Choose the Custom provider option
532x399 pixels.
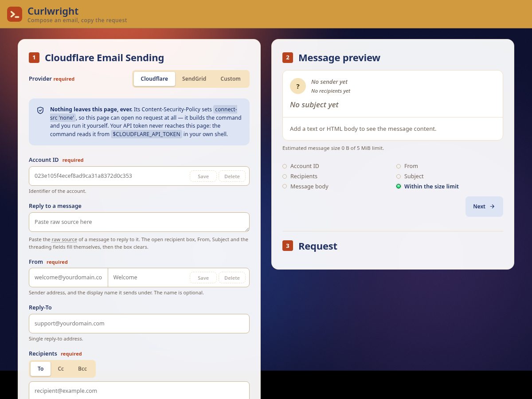point(231,79)
